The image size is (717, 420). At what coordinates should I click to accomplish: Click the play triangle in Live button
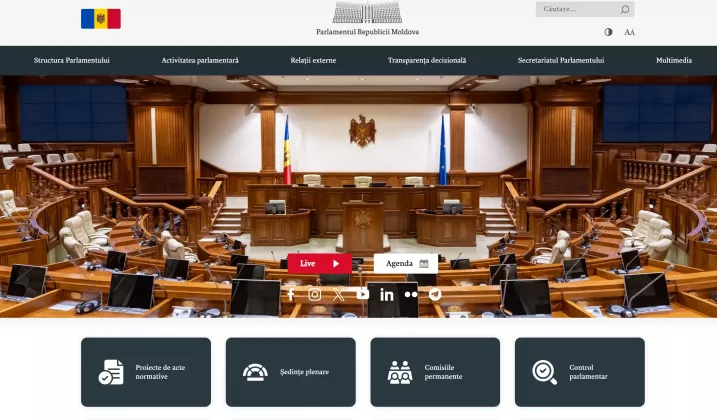click(336, 264)
